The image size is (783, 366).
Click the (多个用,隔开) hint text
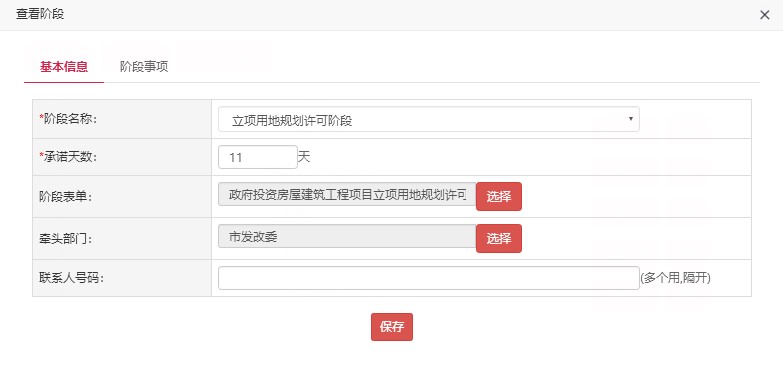click(675, 278)
